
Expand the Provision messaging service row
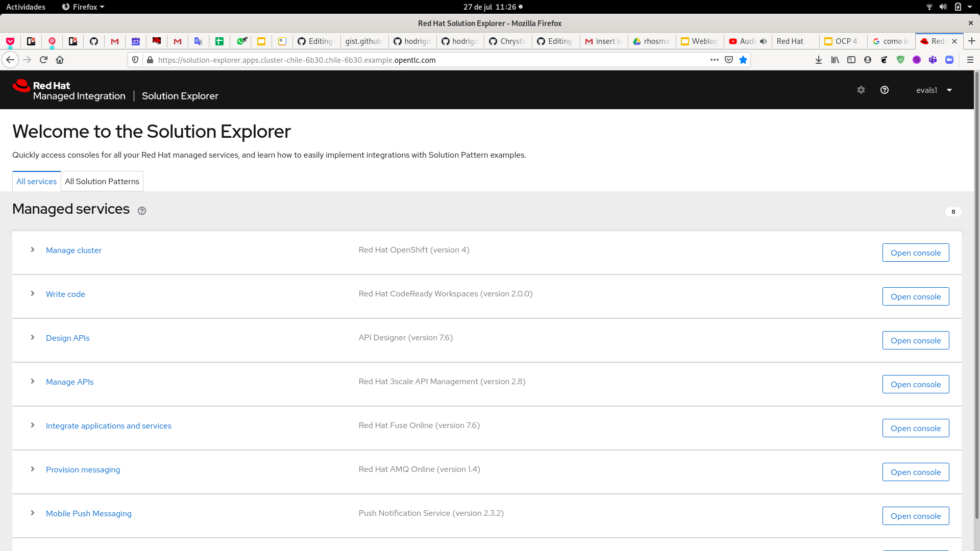click(x=32, y=469)
